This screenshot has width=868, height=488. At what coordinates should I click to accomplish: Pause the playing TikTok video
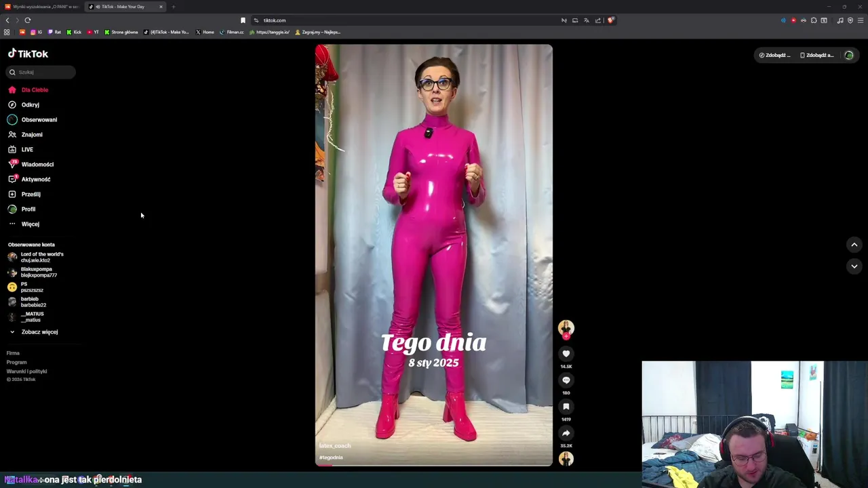434,255
